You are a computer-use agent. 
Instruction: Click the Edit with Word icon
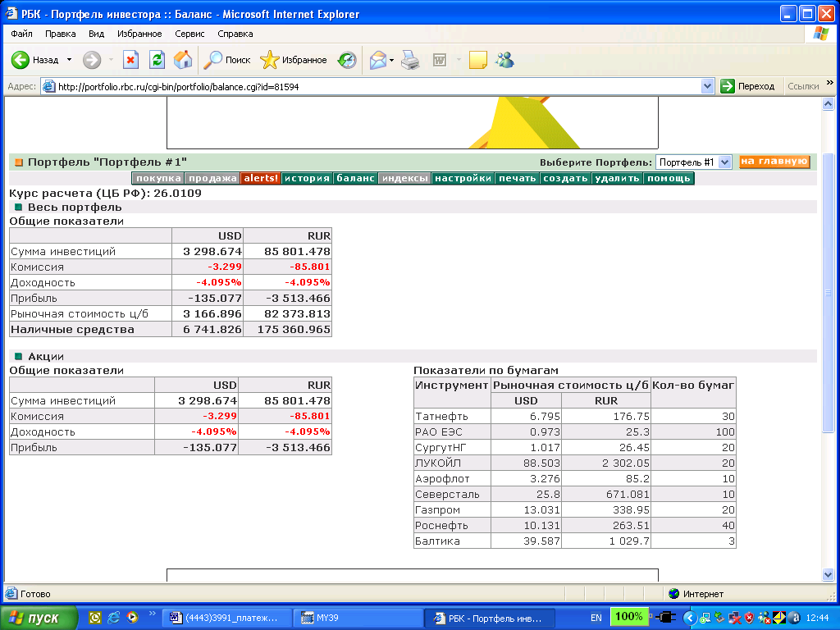(x=440, y=60)
